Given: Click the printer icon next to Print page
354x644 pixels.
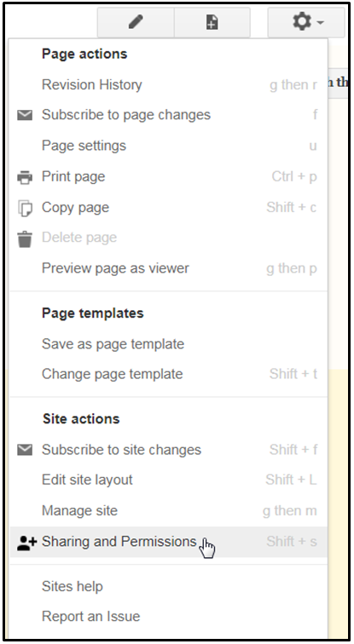Looking at the screenshot, I should click(x=25, y=177).
